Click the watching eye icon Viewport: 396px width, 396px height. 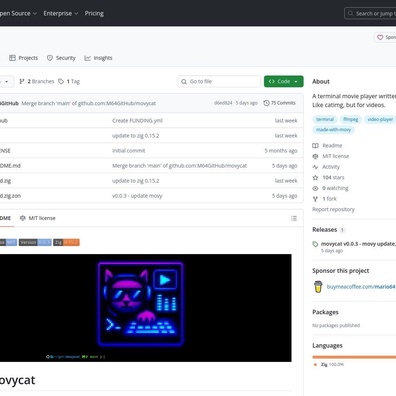(x=315, y=188)
